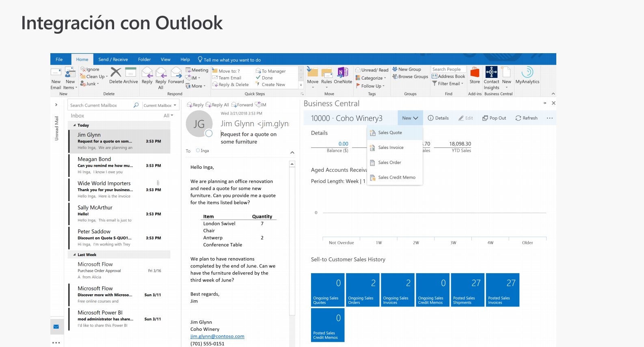This screenshot has height=347, width=644.
Task: Open the Ongoing Sales Quotes tile
Action: click(x=328, y=290)
